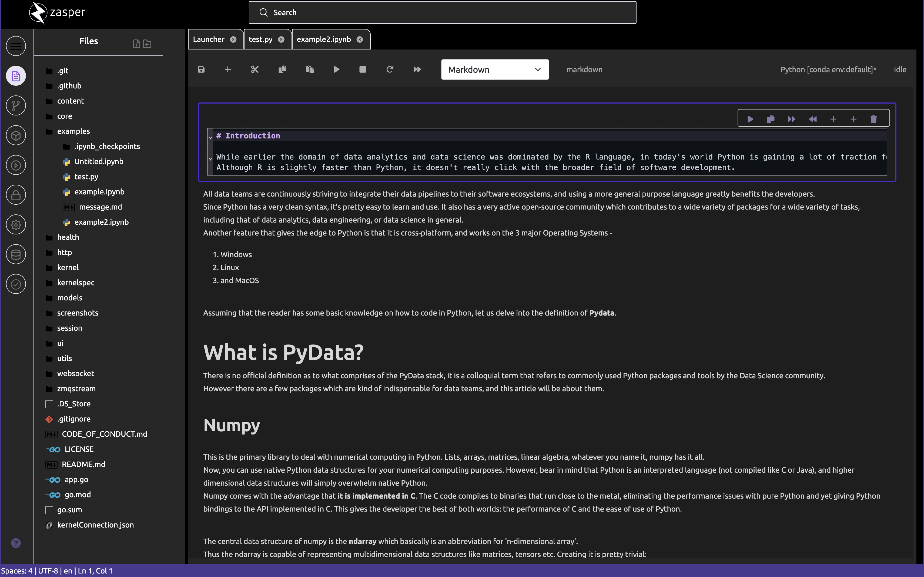Select the Markdown cell type dropdown

(x=494, y=69)
